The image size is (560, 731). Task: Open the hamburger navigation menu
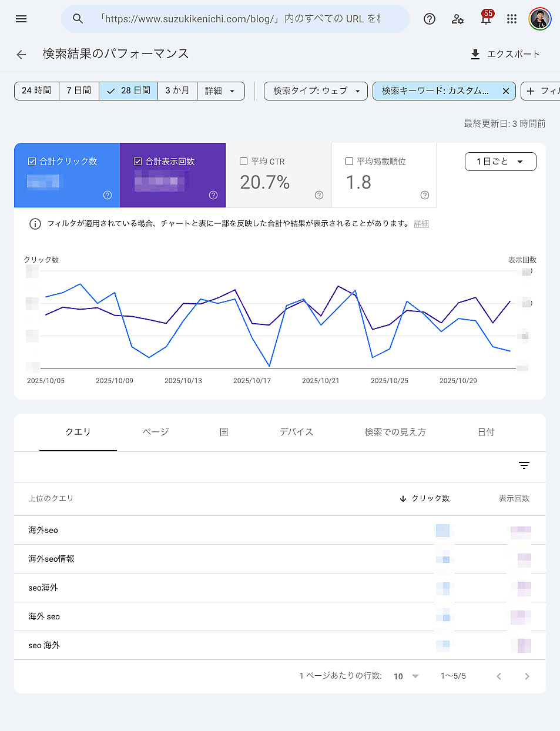coord(21,19)
